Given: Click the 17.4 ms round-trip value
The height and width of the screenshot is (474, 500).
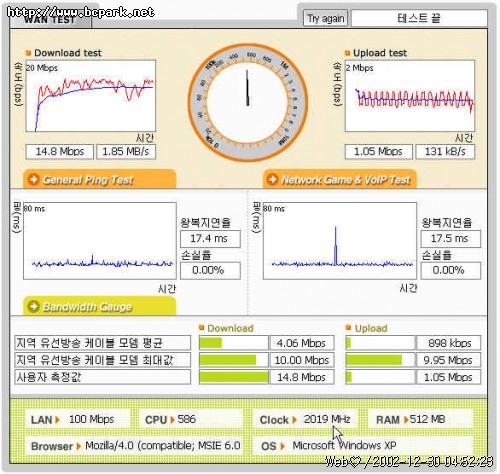Looking at the screenshot, I should [x=210, y=239].
